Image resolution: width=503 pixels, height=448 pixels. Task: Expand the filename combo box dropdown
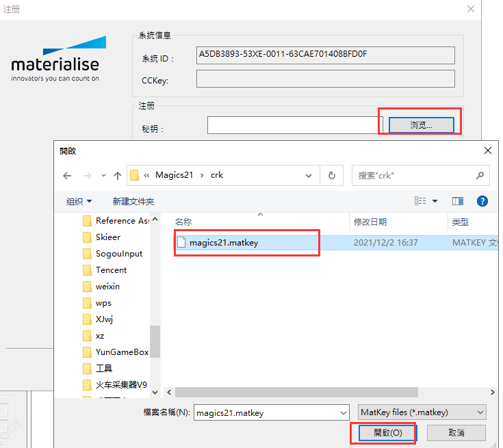[344, 413]
